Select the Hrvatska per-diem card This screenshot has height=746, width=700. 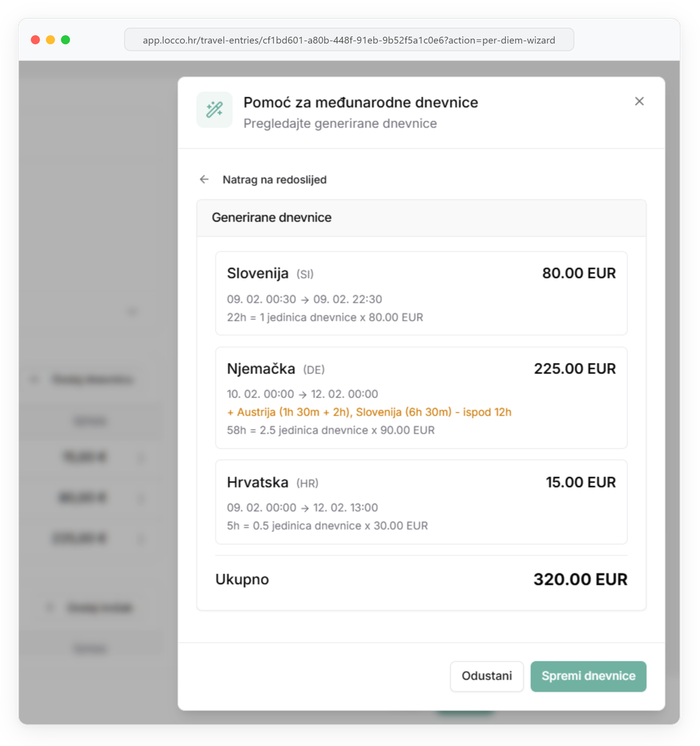[421, 502]
